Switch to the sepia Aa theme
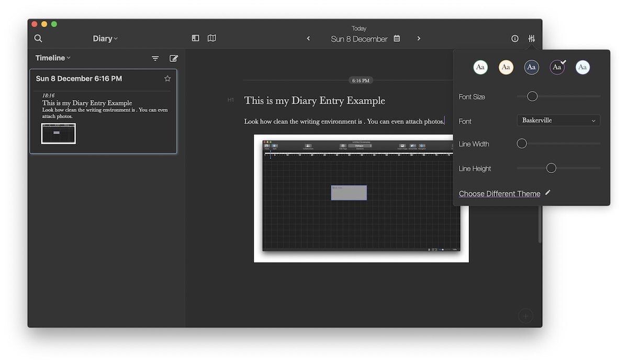The width and height of the screenshot is (628, 364). [506, 67]
